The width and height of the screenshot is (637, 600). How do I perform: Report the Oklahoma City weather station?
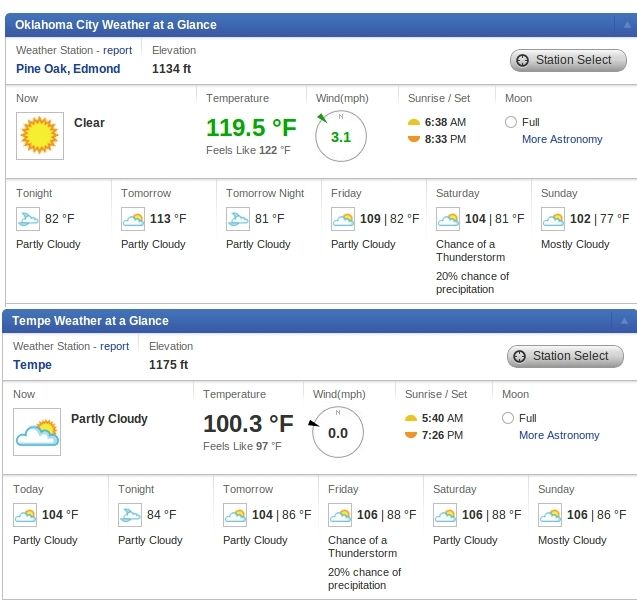pos(117,50)
